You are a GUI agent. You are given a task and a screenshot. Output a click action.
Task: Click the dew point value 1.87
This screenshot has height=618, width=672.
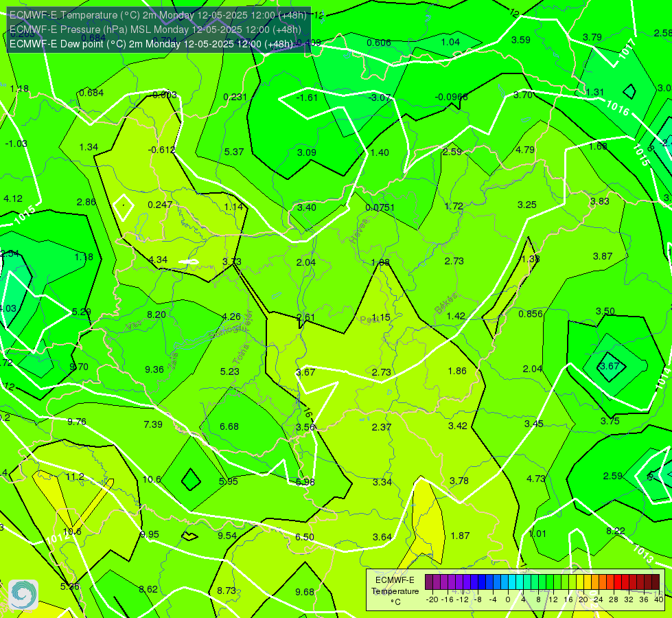[461, 535]
